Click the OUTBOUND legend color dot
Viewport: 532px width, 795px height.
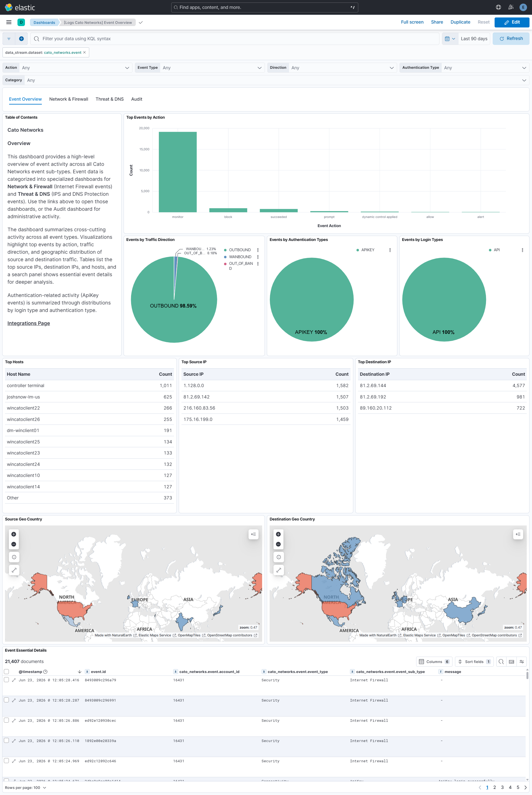point(225,250)
